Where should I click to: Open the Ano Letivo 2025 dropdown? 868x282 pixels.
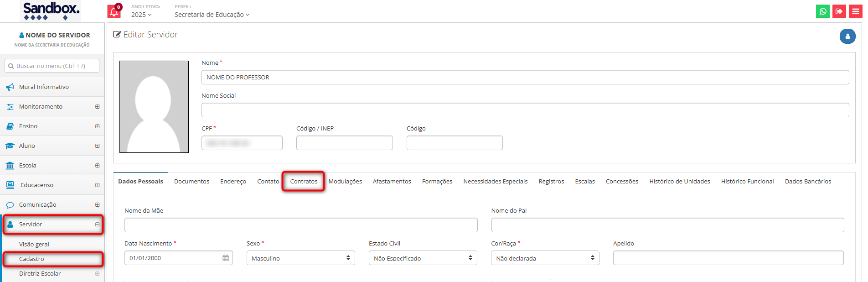coord(141,15)
